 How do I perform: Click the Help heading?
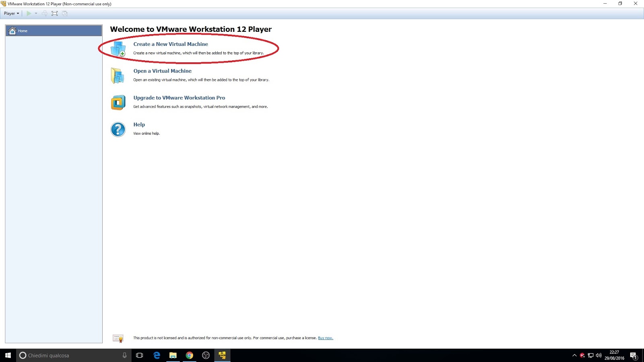tap(139, 125)
